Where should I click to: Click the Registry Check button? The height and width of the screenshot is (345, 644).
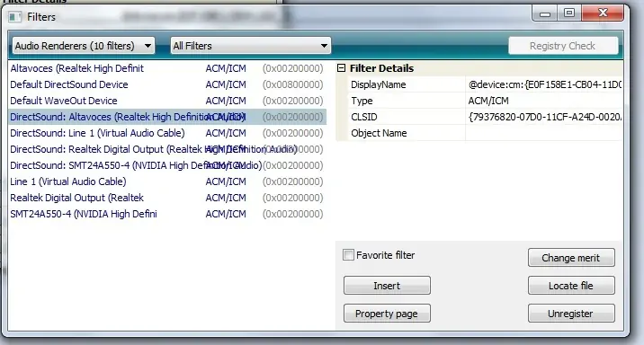(x=563, y=46)
